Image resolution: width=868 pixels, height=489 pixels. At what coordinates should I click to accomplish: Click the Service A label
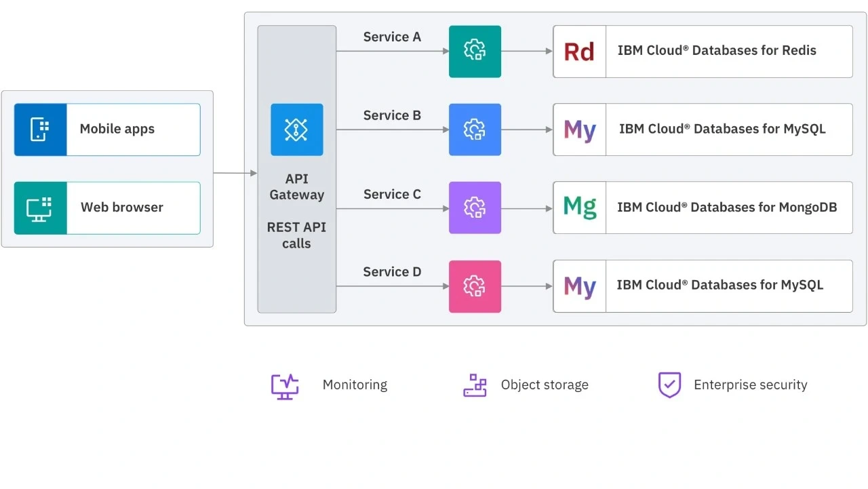coord(392,37)
